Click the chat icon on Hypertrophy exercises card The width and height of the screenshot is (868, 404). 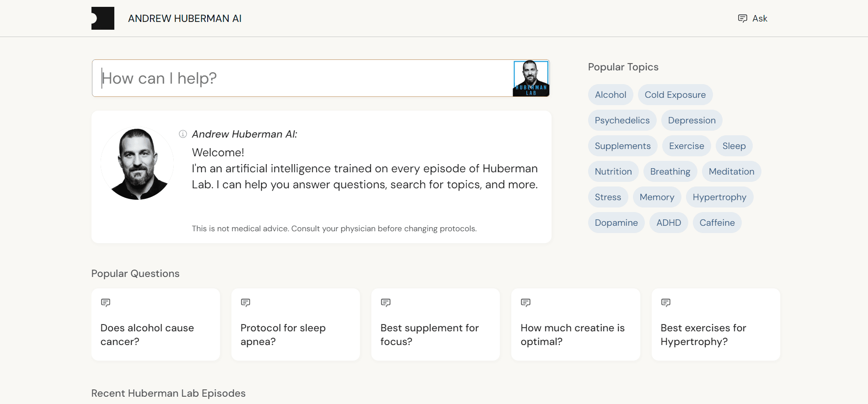pos(666,303)
